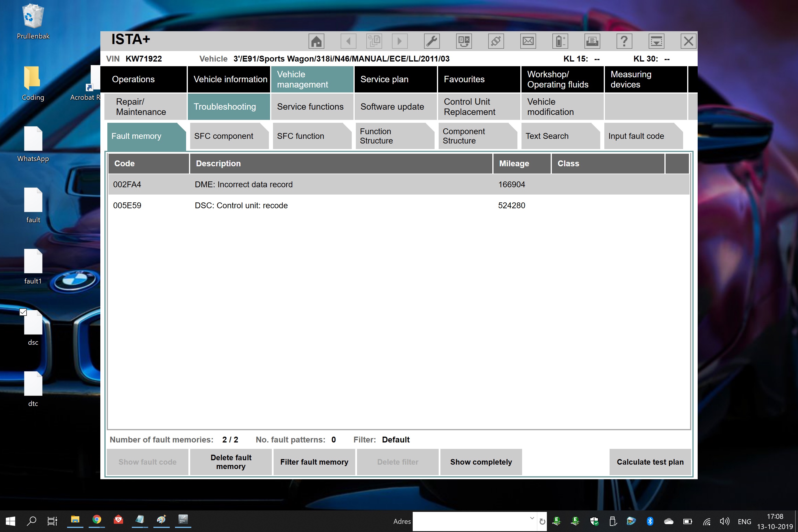This screenshot has width=798, height=532.
Task: Sort by the Class column header
Action: [x=608, y=164]
